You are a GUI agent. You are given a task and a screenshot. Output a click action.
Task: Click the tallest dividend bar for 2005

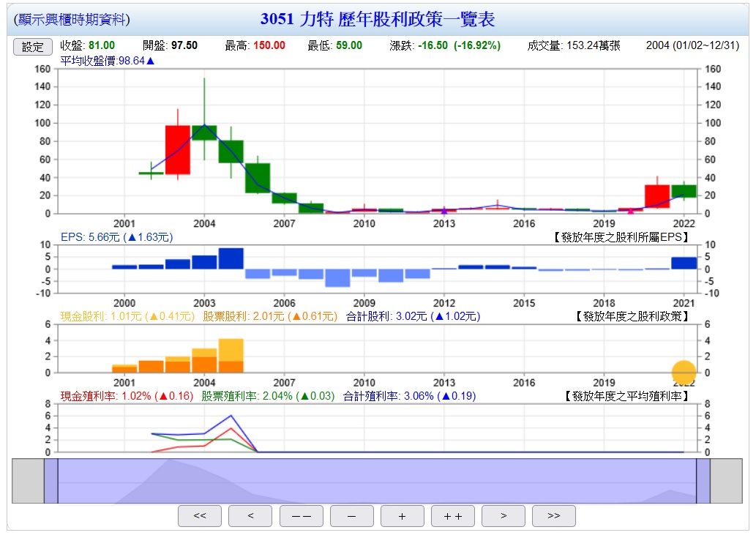231,355
